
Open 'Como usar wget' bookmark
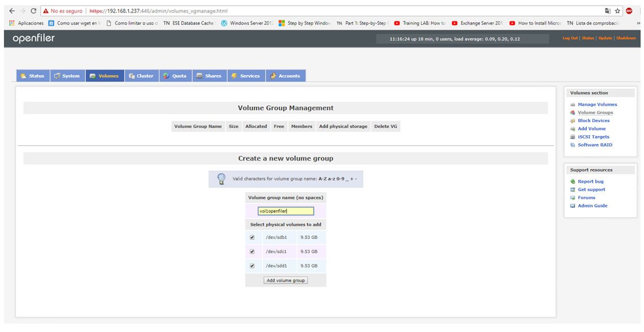[75, 23]
